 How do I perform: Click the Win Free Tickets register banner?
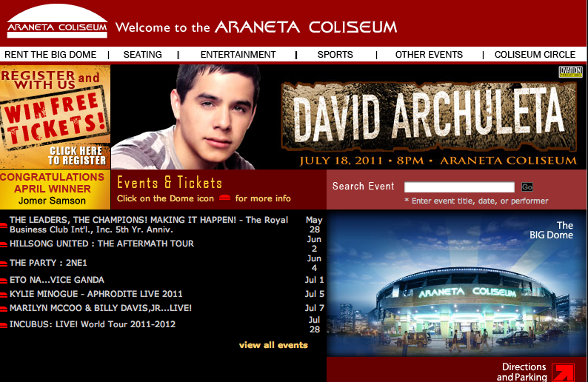(55, 117)
